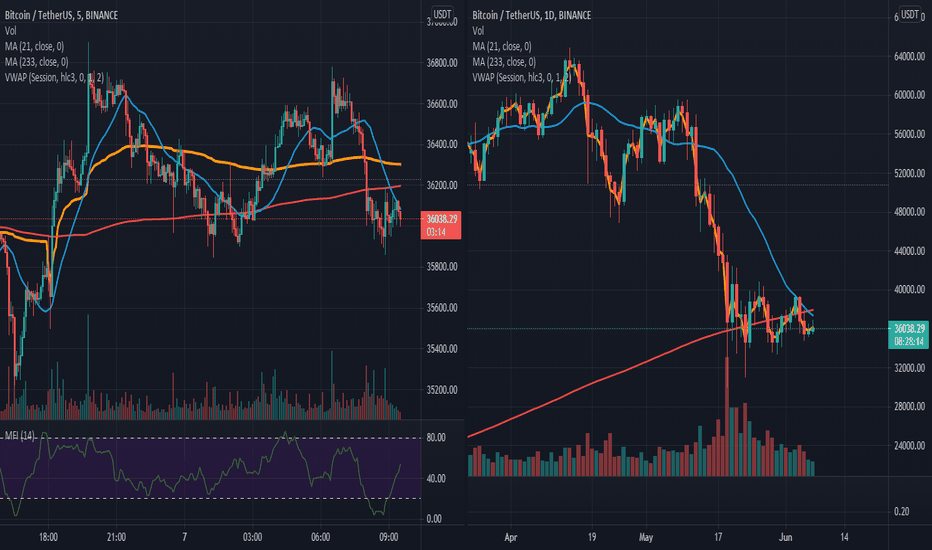Click the 44000.00 price label on daily chart
The image size is (932, 550).
coord(909,252)
